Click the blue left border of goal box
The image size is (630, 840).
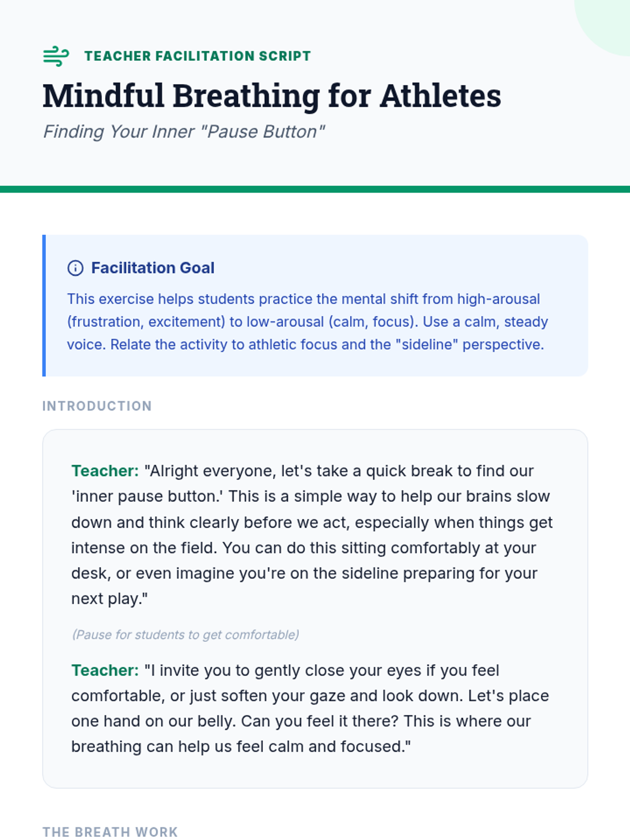(x=44, y=306)
